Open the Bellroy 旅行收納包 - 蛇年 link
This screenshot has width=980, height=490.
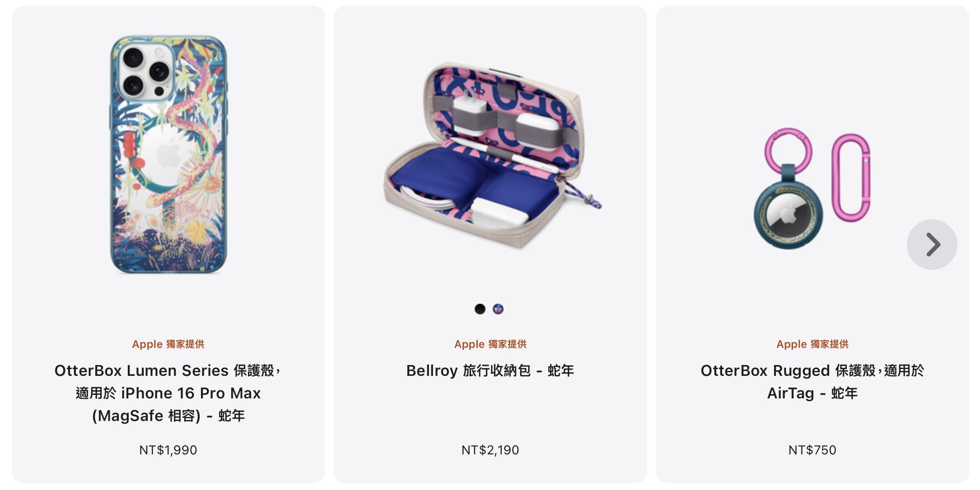tap(490, 370)
